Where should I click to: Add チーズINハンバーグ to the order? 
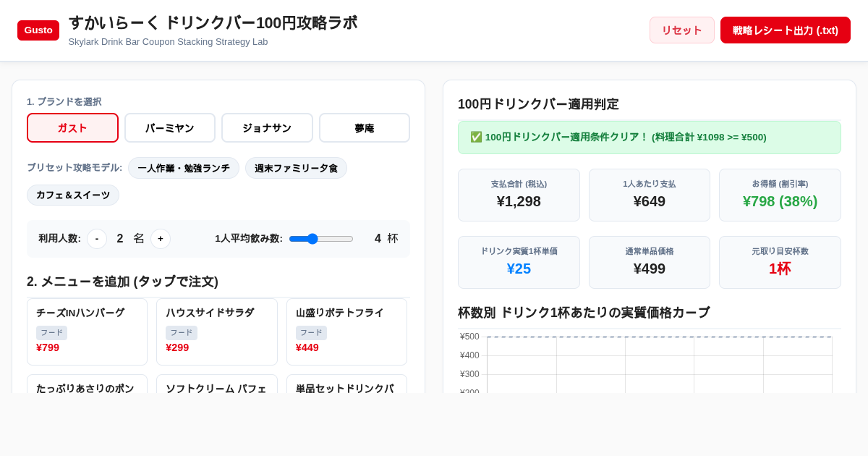click(87, 332)
